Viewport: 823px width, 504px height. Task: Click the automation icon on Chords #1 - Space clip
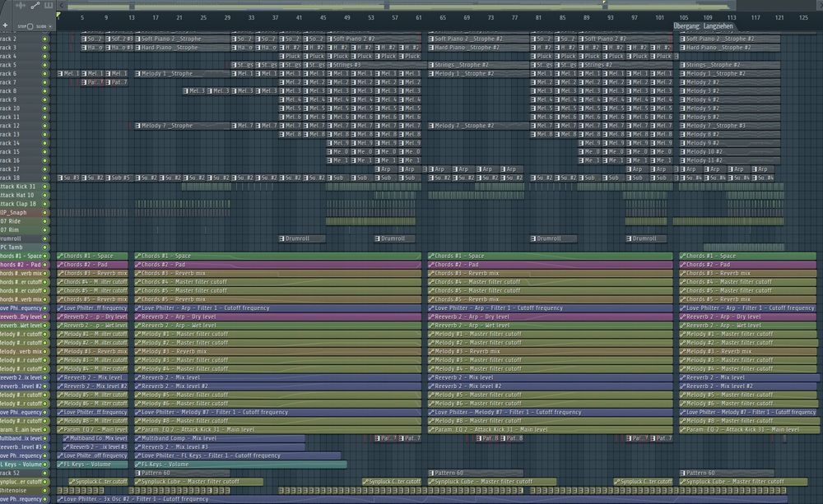point(61,257)
